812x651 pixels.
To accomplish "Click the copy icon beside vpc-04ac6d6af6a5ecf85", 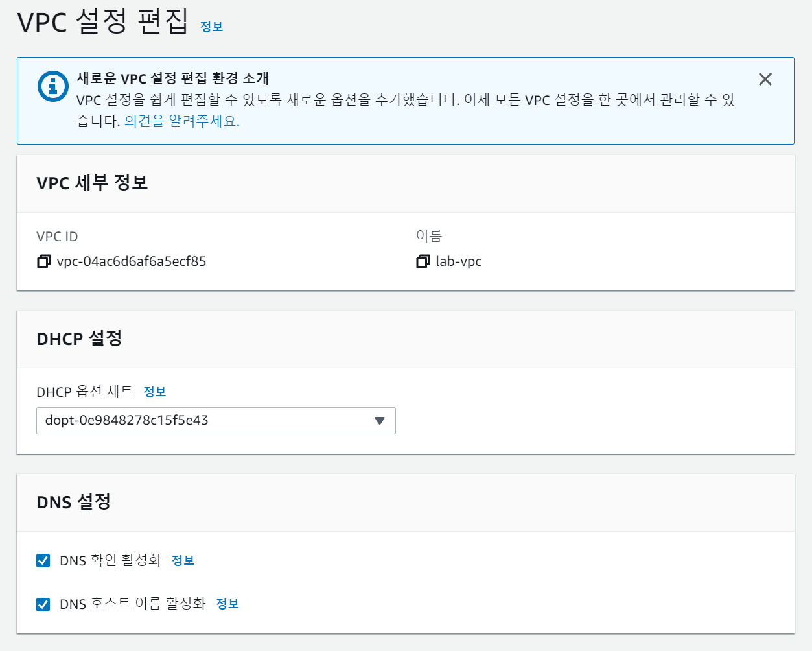I will (x=43, y=261).
